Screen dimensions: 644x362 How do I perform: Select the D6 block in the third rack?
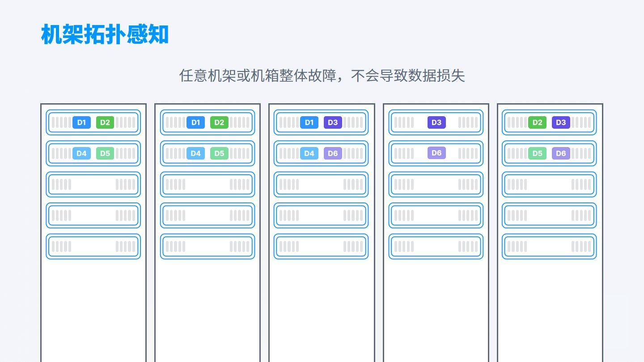[x=333, y=153]
